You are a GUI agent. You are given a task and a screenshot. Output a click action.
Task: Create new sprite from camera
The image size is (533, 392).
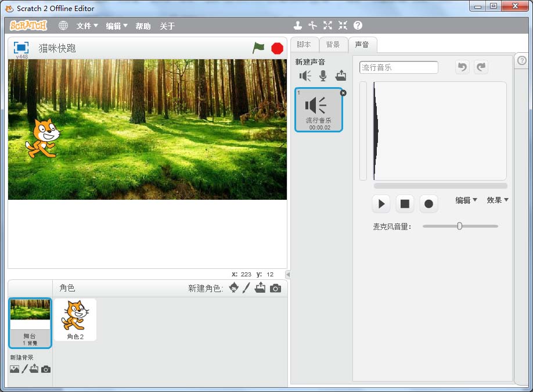[275, 288]
